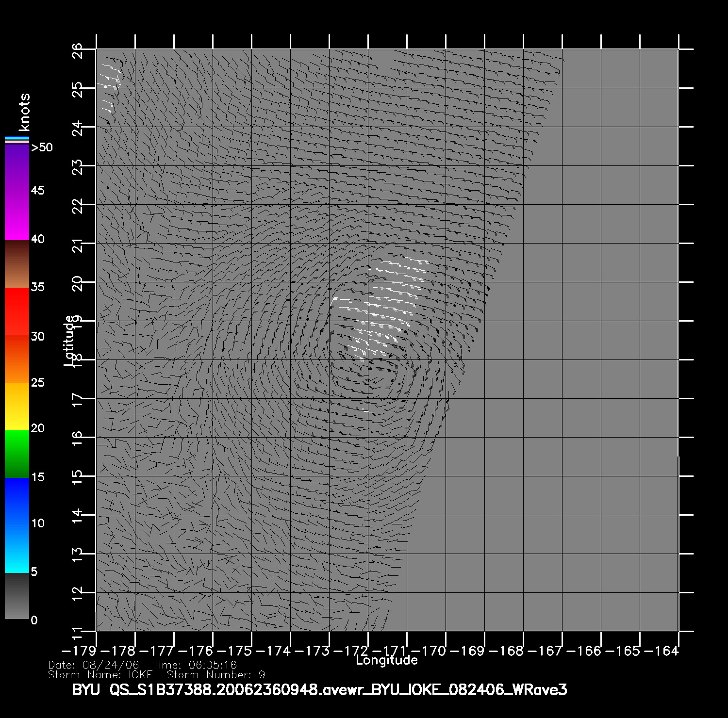Click the "Date: 08/24/06" text

pyautogui.click(x=94, y=665)
